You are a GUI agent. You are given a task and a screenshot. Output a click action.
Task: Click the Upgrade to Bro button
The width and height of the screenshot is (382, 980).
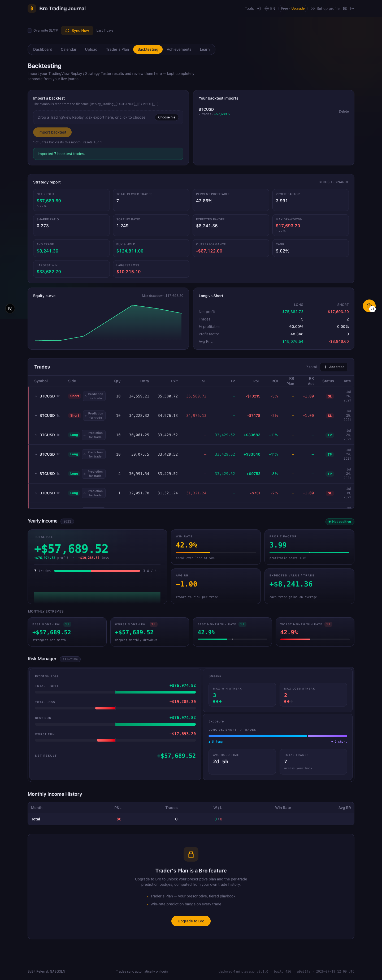point(191,921)
